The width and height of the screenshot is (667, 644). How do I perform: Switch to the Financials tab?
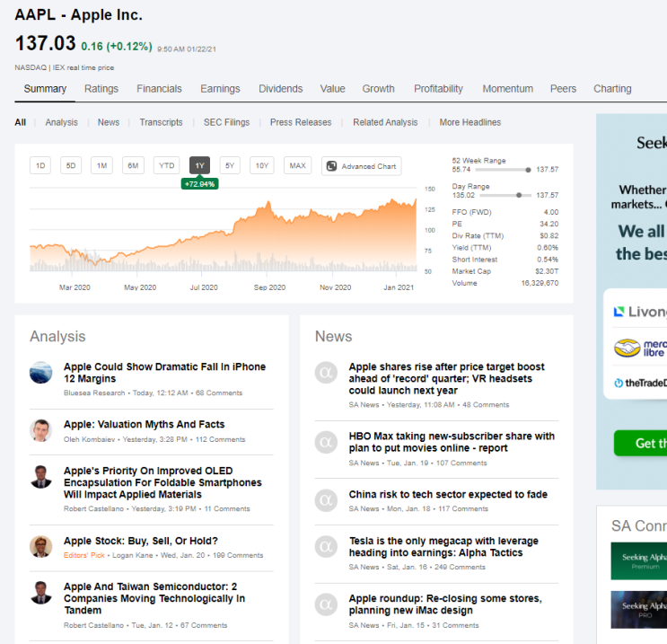[x=159, y=89]
